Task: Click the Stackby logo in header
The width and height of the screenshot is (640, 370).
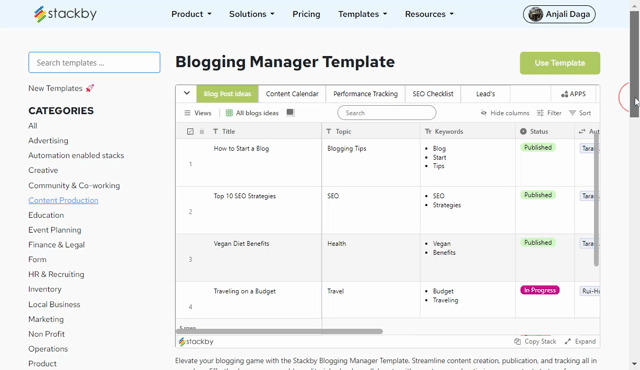Action: point(65,14)
